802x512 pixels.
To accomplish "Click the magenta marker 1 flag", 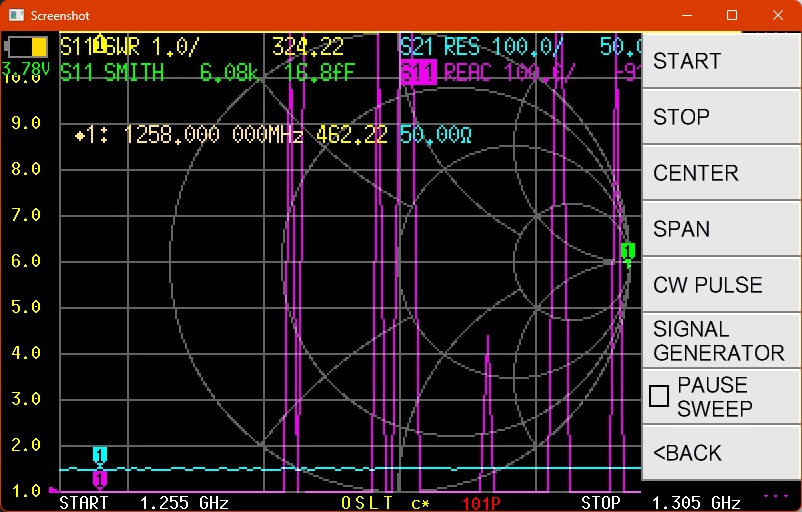I will (x=100, y=479).
